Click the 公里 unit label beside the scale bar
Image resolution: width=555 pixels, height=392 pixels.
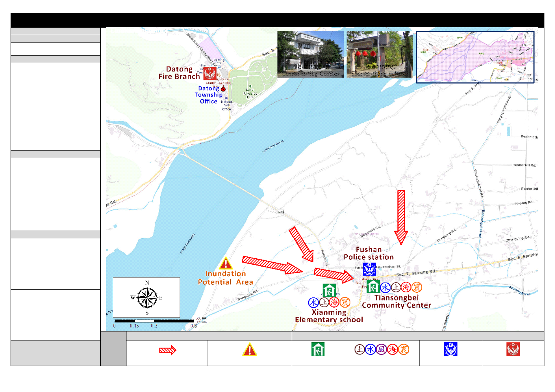[x=201, y=320]
